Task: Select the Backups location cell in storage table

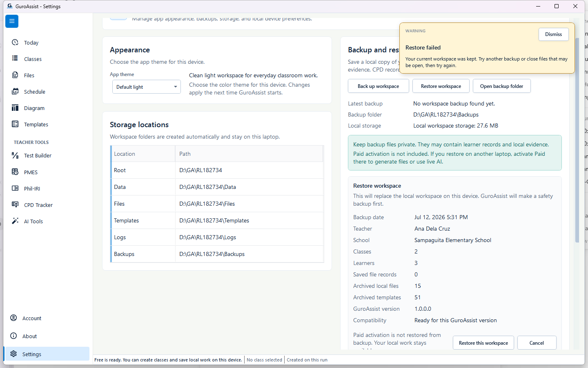Action: point(143,254)
